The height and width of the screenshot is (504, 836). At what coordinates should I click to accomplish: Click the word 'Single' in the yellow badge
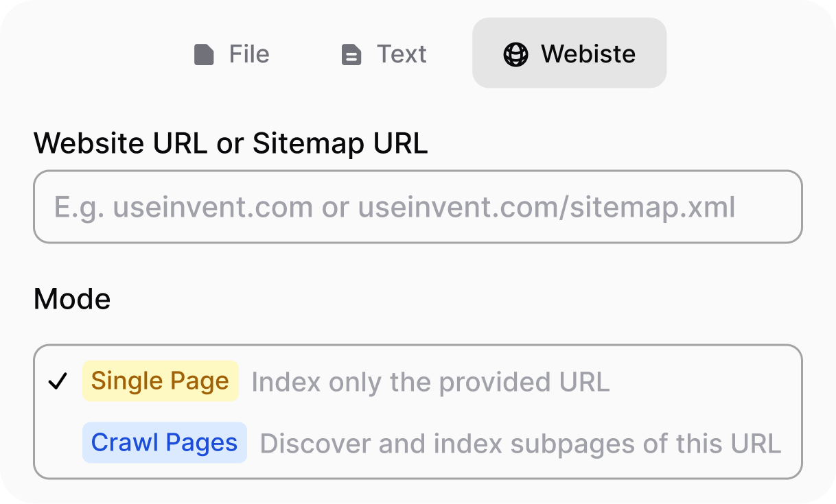120,381
